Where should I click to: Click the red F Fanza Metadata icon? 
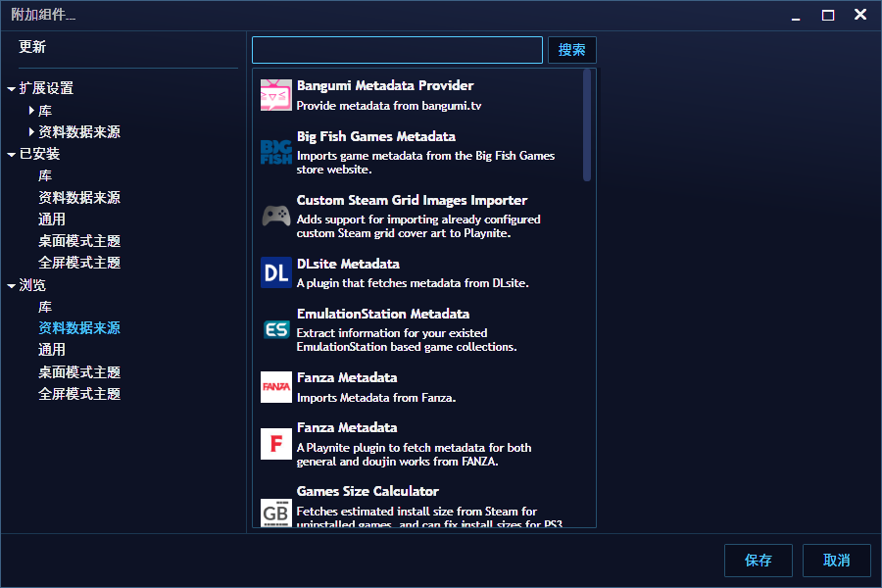[275, 444]
